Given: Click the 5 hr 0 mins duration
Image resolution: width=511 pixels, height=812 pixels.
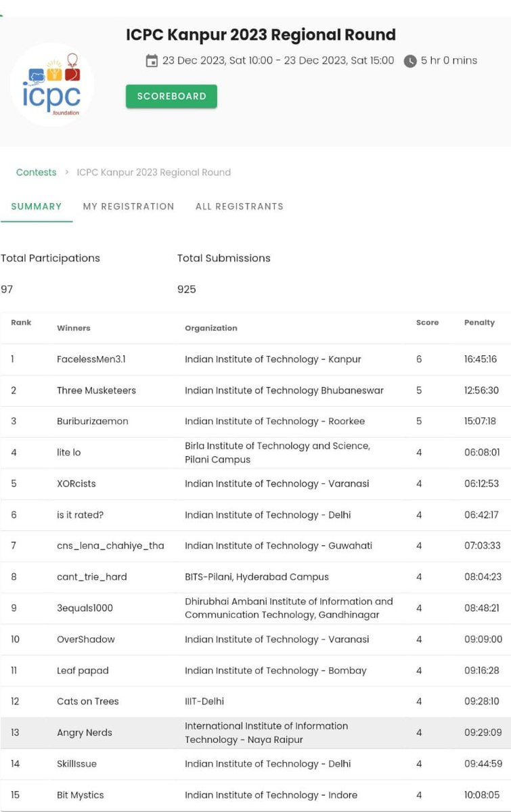Looking at the screenshot, I should 449,60.
